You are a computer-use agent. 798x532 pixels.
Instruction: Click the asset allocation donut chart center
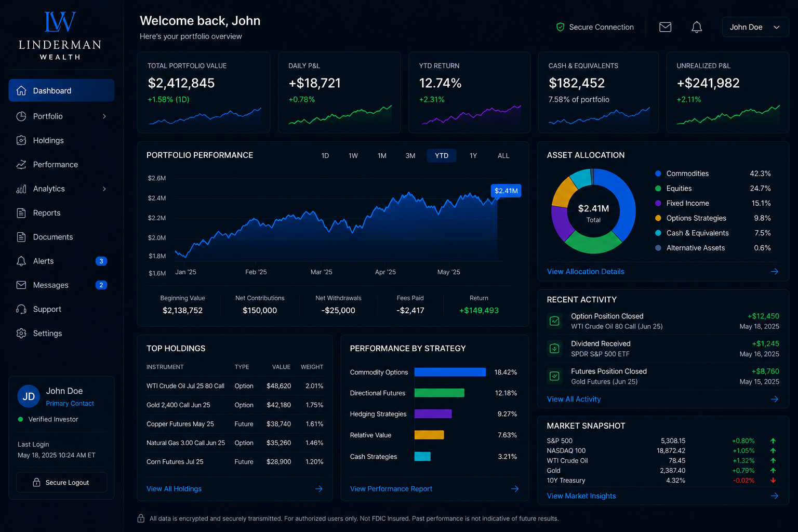[593, 212]
